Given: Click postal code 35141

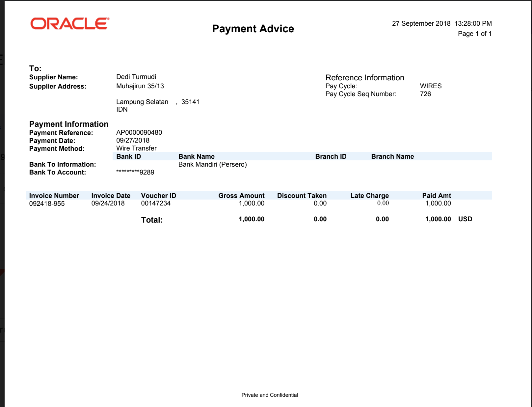Looking at the screenshot, I should (x=190, y=102).
